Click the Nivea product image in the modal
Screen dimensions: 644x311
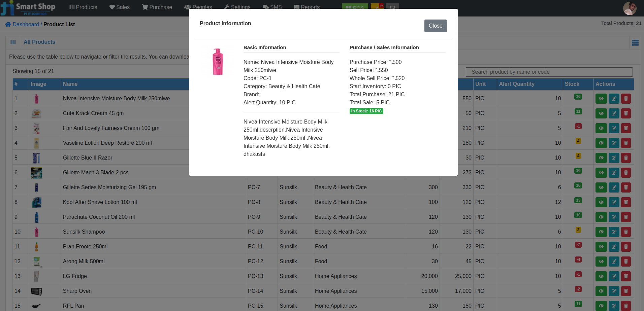click(218, 61)
